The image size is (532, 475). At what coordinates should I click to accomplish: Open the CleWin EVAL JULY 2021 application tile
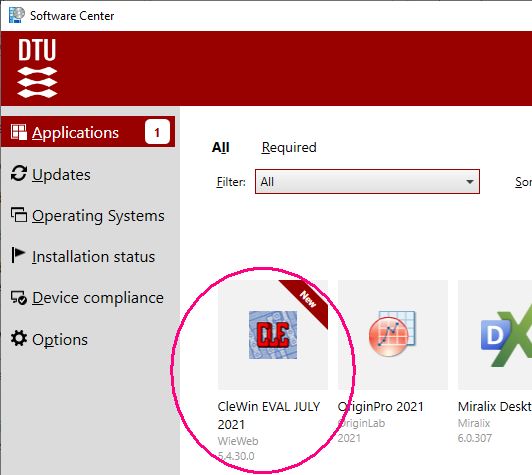273,371
